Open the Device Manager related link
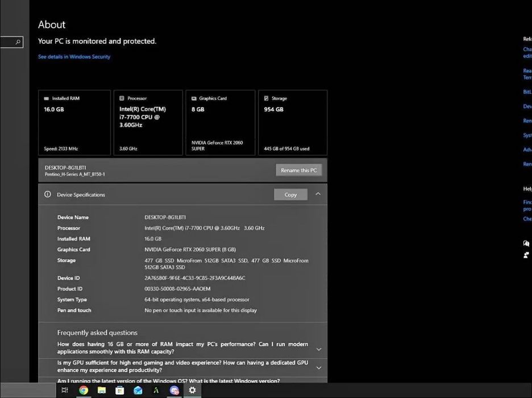Screen dimensions: 532x398 (x=527, y=106)
